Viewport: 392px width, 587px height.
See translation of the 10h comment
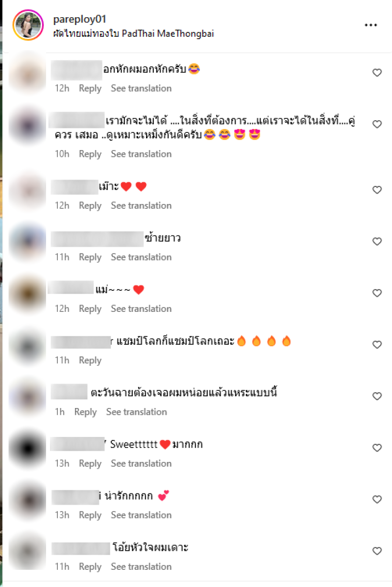tap(141, 154)
